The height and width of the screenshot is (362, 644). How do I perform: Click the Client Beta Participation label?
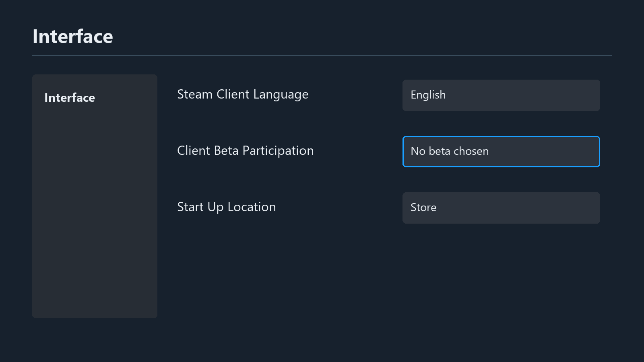coord(245,151)
